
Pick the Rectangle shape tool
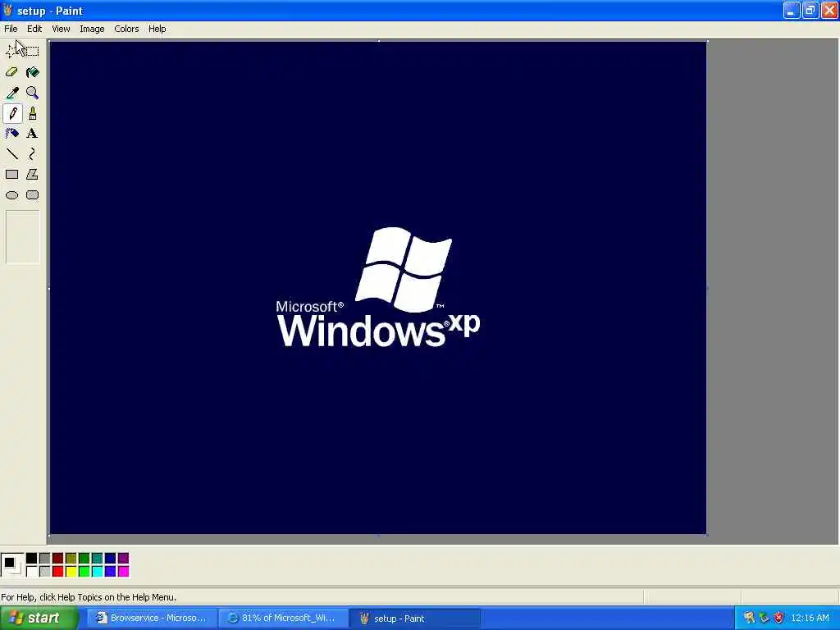tap(12, 175)
